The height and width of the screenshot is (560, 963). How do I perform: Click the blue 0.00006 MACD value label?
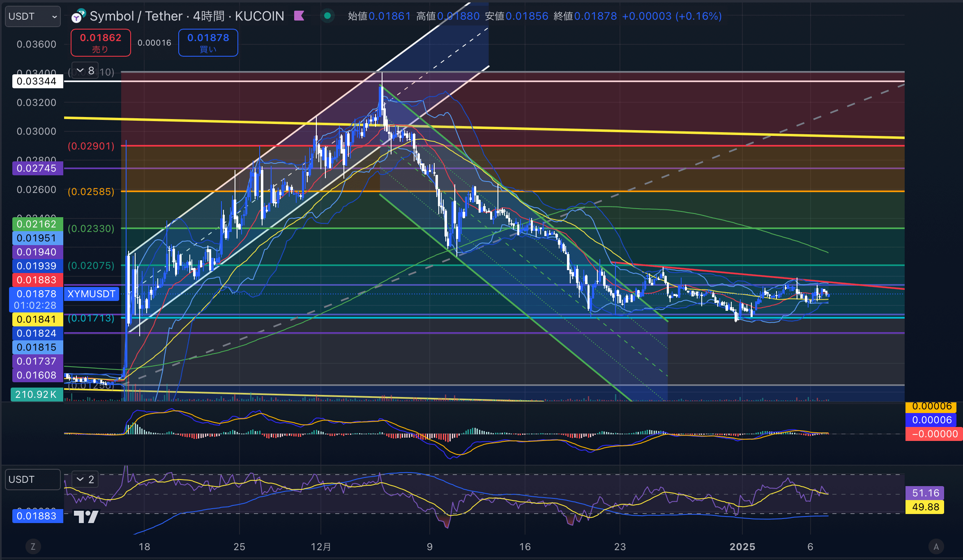(x=932, y=420)
